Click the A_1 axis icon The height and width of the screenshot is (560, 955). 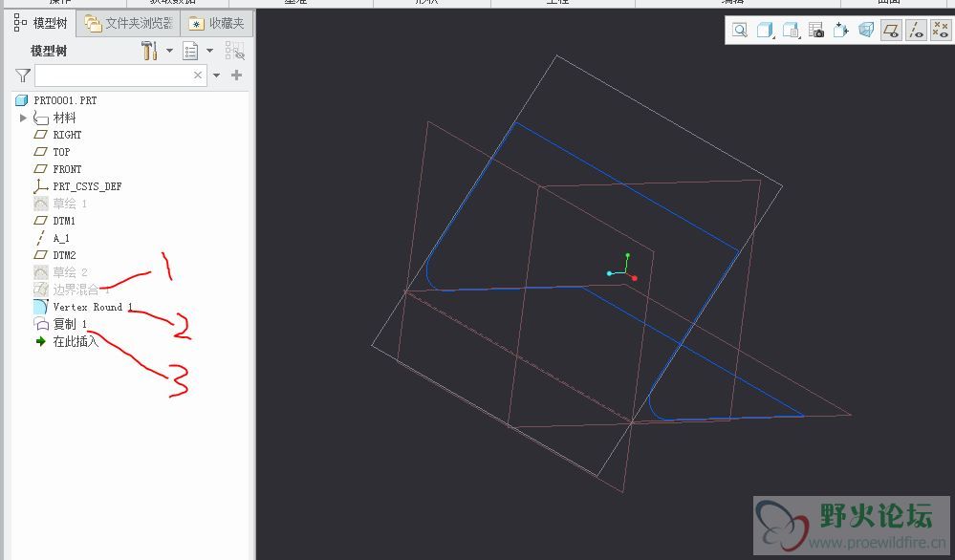coord(41,238)
